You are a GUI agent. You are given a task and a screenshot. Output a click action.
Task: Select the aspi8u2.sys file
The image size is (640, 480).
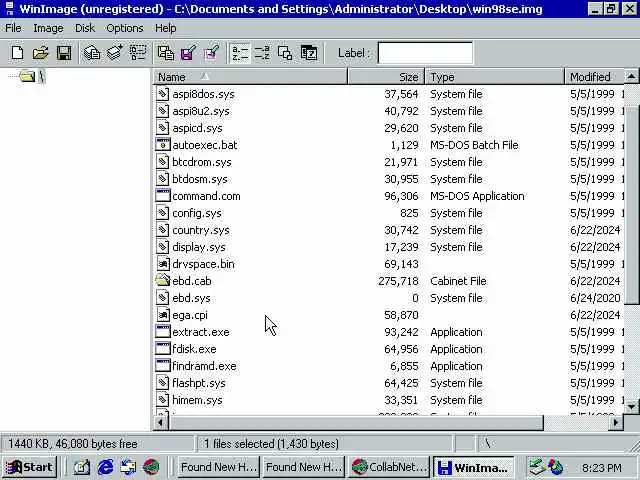[x=201, y=111]
